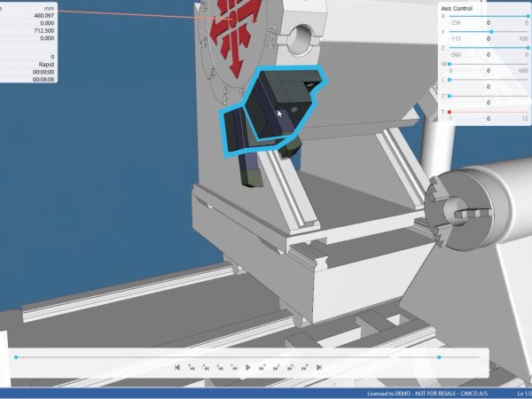
Task: Click the X axis slider handle
Action: (528, 16)
